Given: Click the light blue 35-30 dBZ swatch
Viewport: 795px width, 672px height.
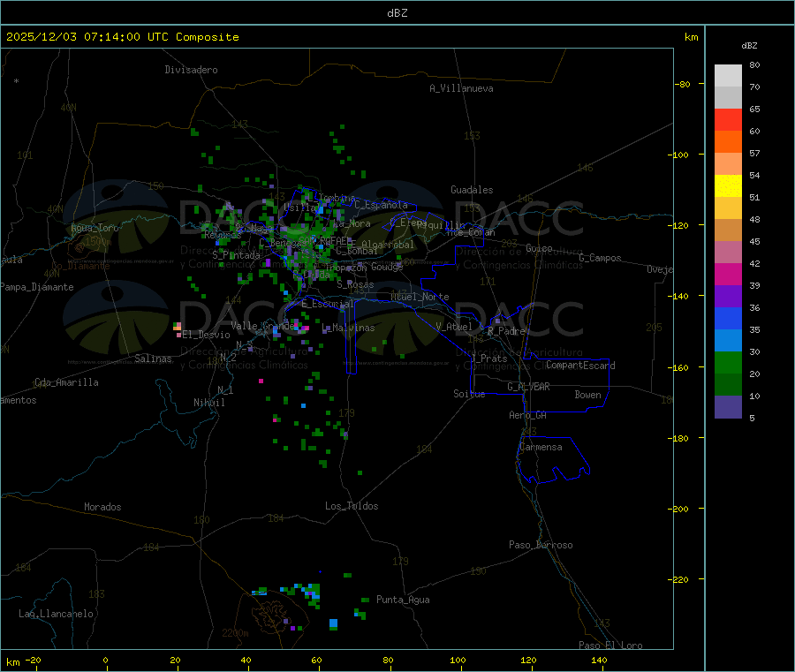Looking at the screenshot, I should [x=728, y=341].
